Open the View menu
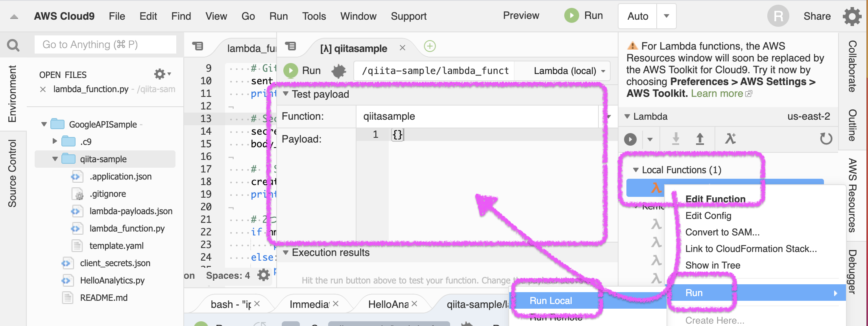The image size is (868, 326). click(x=216, y=16)
